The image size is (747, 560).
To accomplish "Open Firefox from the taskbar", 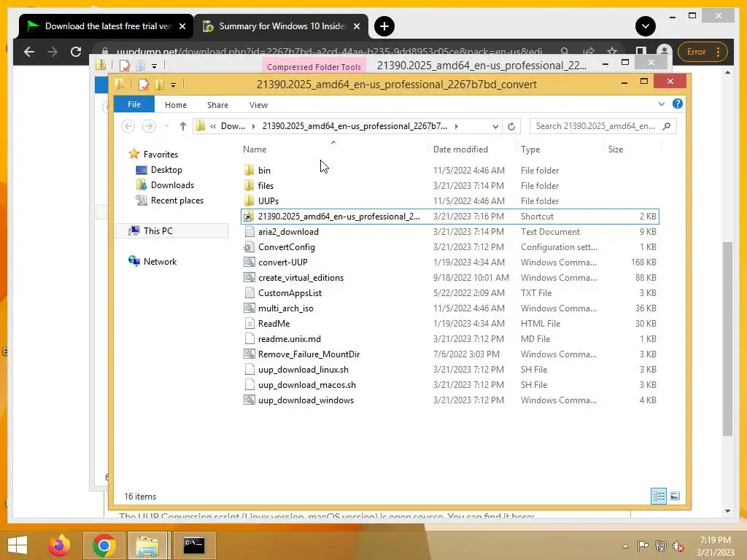I will (x=59, y=545).
